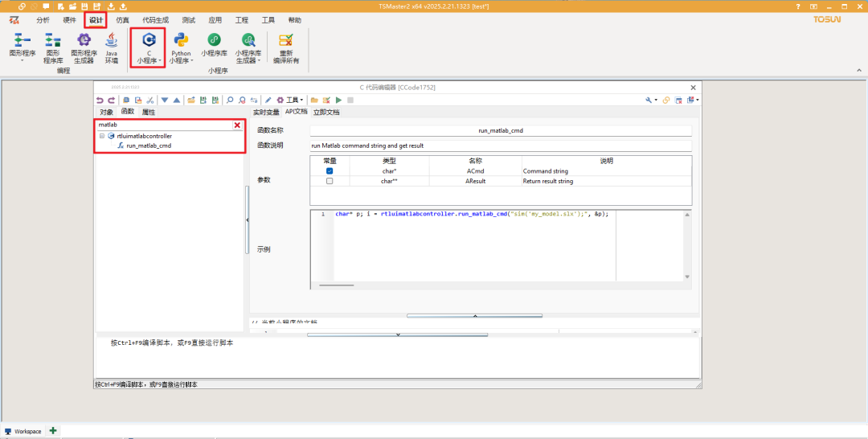The height and width of the screenshot is (439, 868).
Task: Switch to the 硬件 ribbon tab
Action: coord(69,20)
